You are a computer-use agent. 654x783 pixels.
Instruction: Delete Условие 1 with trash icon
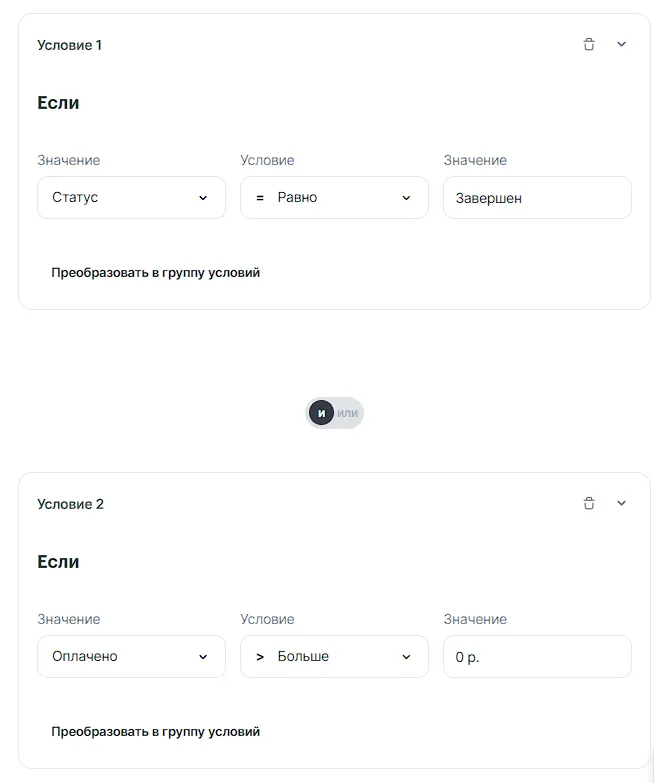[x=589, y=45]
